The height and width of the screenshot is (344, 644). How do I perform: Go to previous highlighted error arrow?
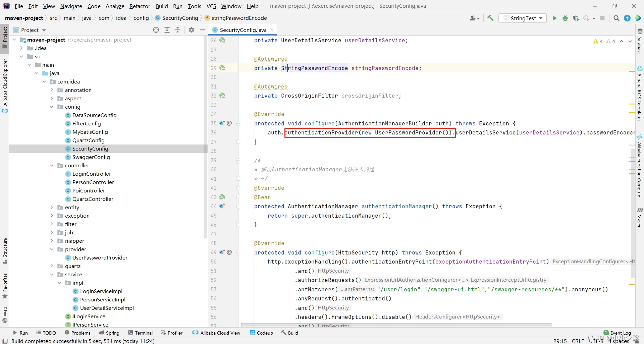(622, 41)
